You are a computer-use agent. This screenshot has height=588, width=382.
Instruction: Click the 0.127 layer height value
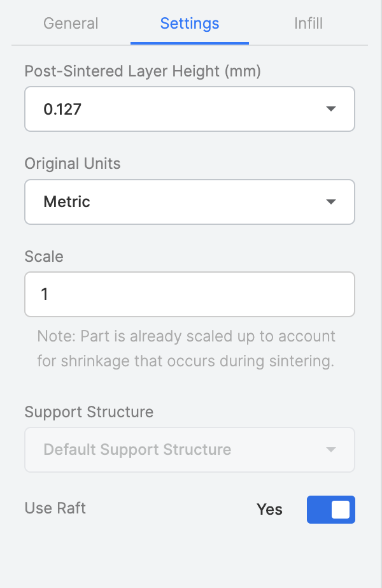pyautogui.click(x=62, y=109)
